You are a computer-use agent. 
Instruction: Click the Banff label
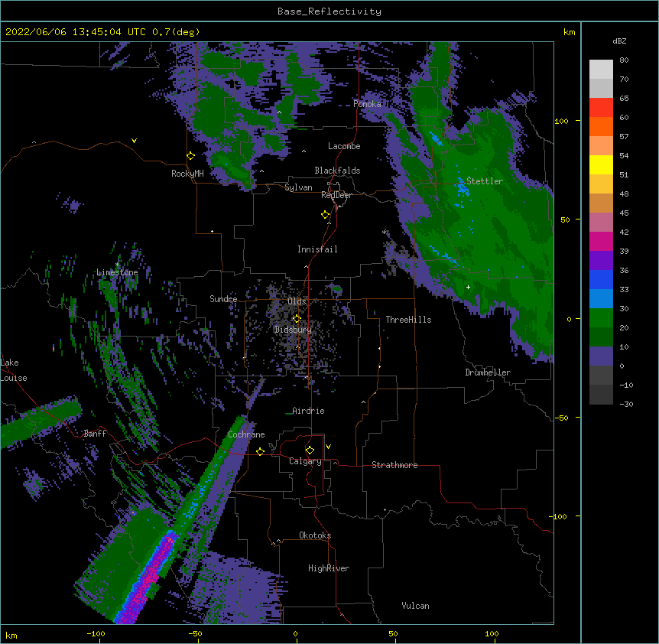[x=95, y=434]
